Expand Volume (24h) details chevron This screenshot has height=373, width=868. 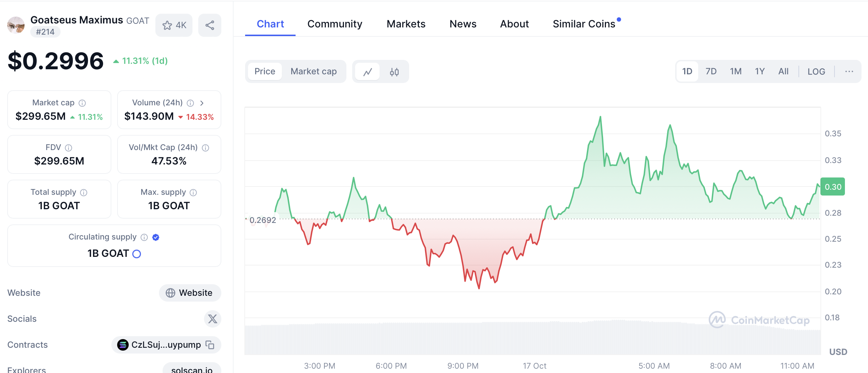[x=202, y=103]
